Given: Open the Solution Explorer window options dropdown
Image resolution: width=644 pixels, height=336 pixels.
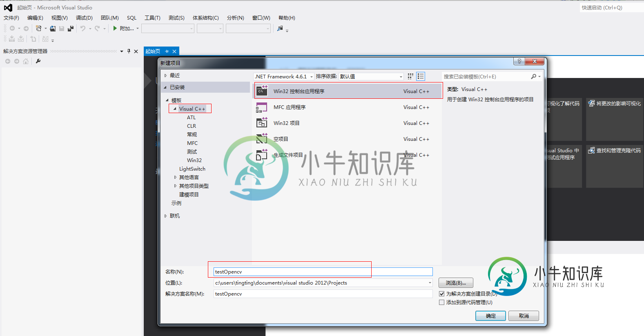Looking at the screenshot, I should tap(122, 51).
